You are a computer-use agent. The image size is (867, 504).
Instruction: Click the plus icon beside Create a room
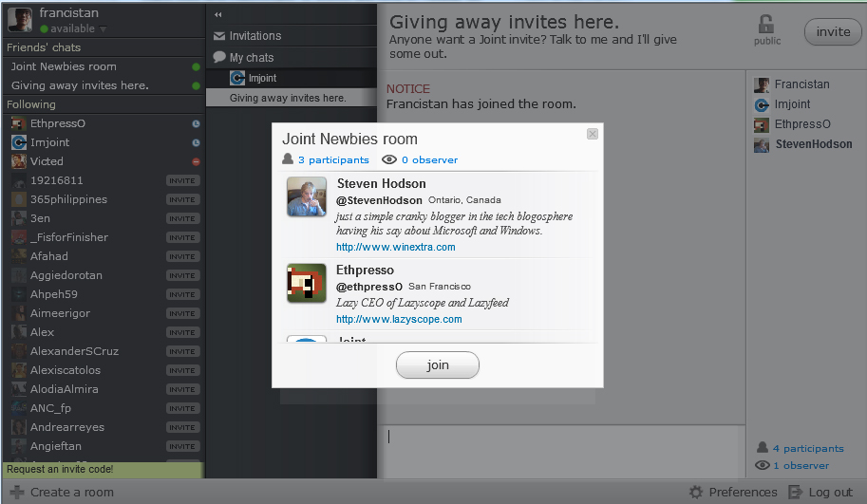click(x=17, y=492)
